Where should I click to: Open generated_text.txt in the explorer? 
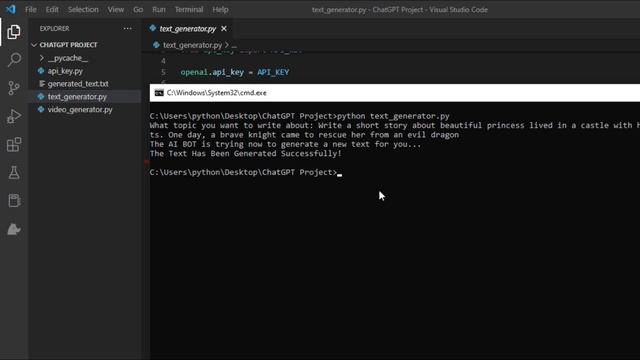point(78,84)
